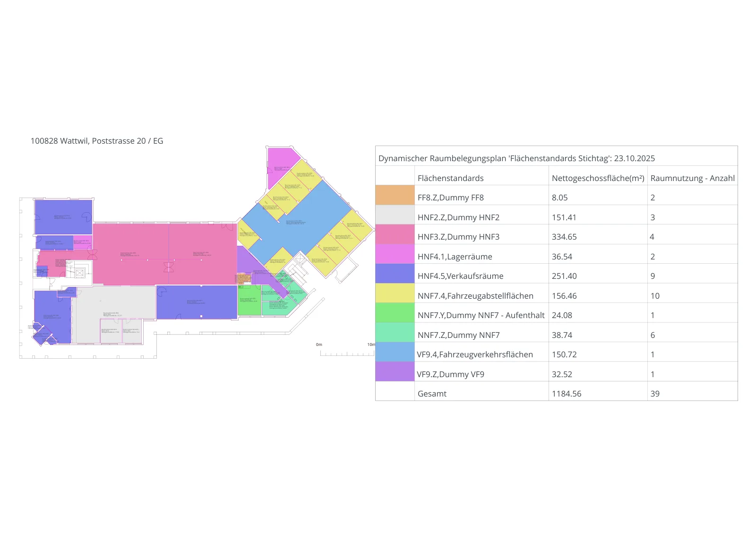Image resolution: width=756 pixels, height=535 pixels.
Task: Click the mint NNF7.Z Dummy NNF7 swatch
Action: coord(395,332)
